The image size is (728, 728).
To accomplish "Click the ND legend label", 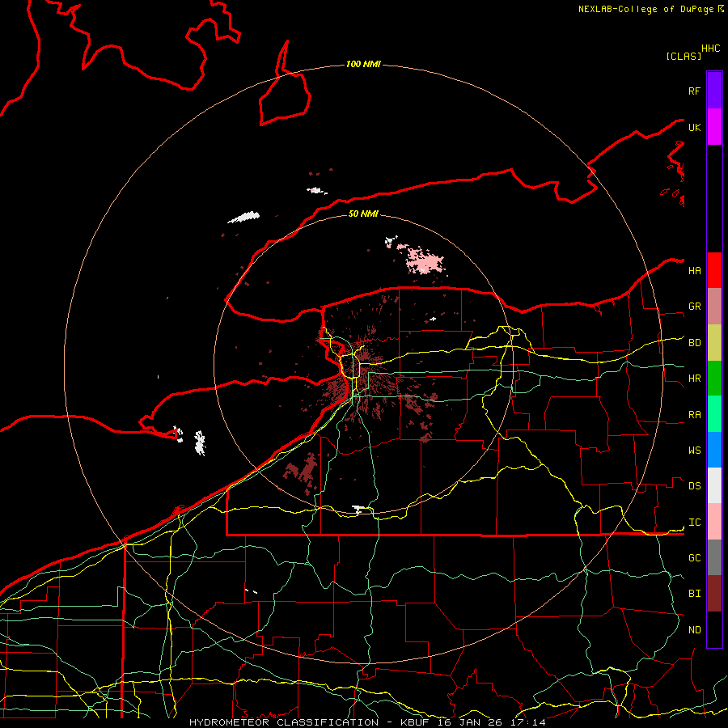I will (694, 630).
